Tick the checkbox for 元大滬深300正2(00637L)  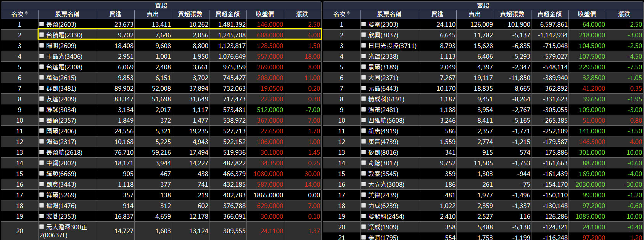tap(42, 227)
